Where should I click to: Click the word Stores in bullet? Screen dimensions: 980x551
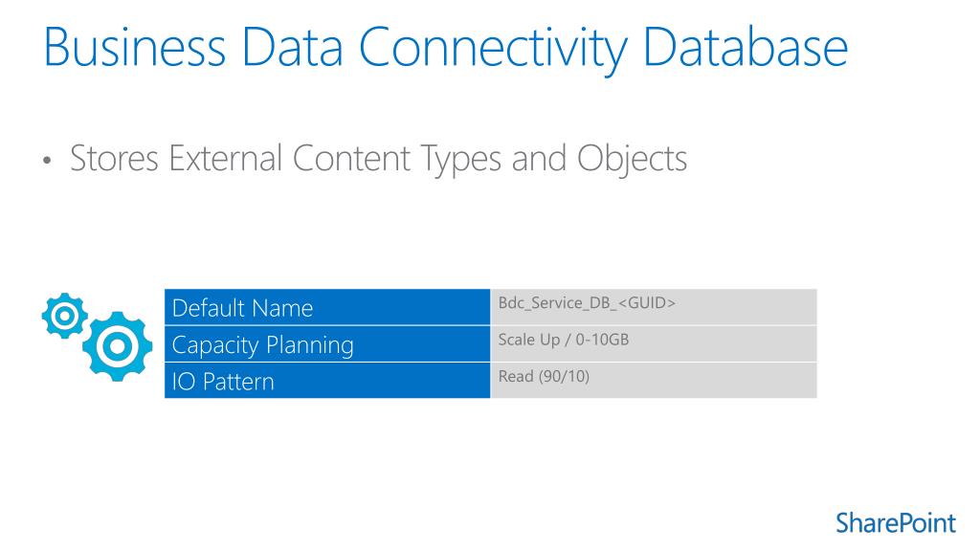point(114,158)
